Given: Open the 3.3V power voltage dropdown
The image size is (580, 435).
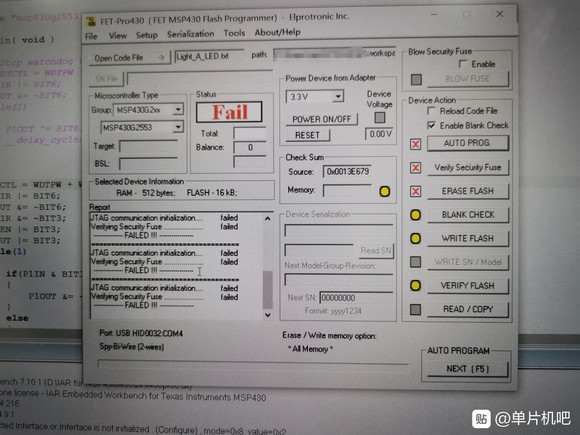Looking at the screenshot, I should (x=338, y=97).
